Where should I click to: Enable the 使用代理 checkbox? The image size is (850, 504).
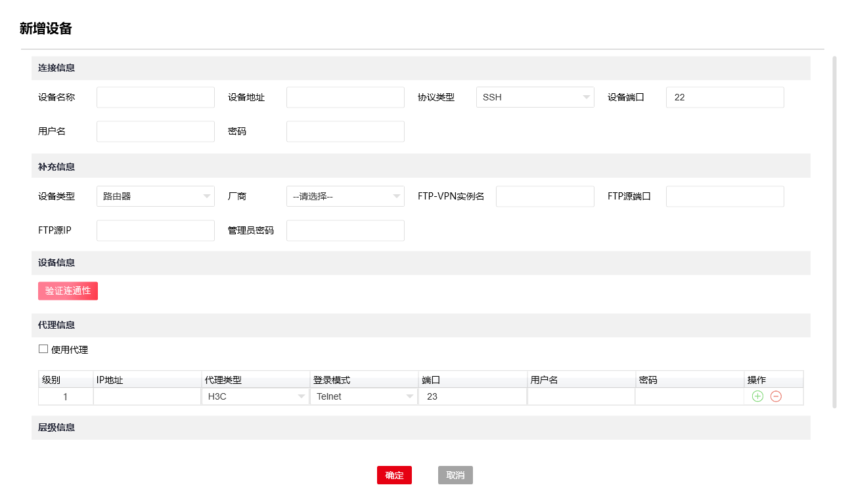click(x=43, y=349)
